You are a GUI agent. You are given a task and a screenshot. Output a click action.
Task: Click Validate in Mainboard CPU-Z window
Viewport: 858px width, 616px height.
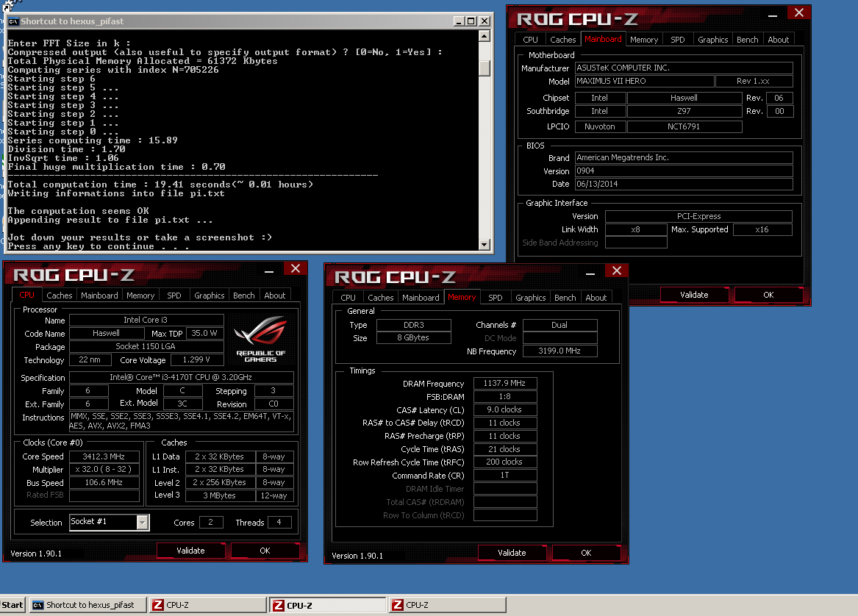694,295
